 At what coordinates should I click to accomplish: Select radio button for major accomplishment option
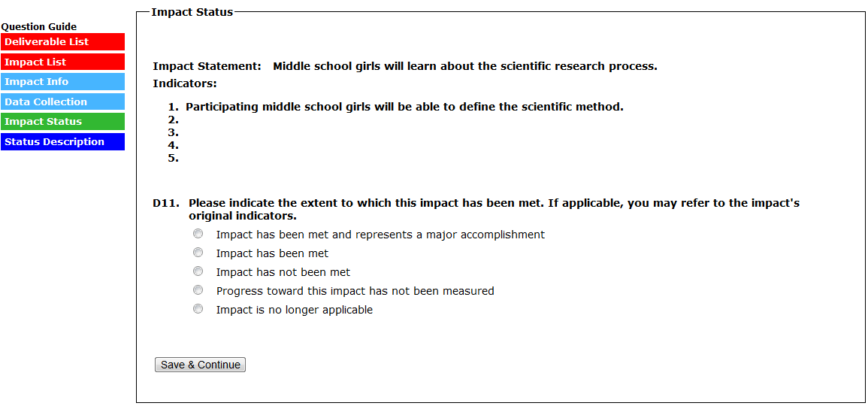click(x=198, y=234)
